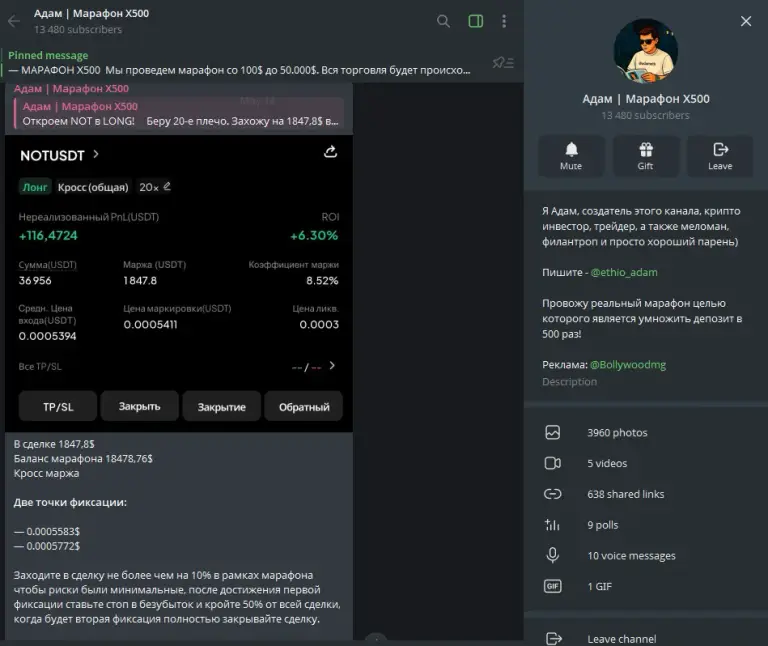
Task: Go back with the arrow icon
Action: point(14,21)
